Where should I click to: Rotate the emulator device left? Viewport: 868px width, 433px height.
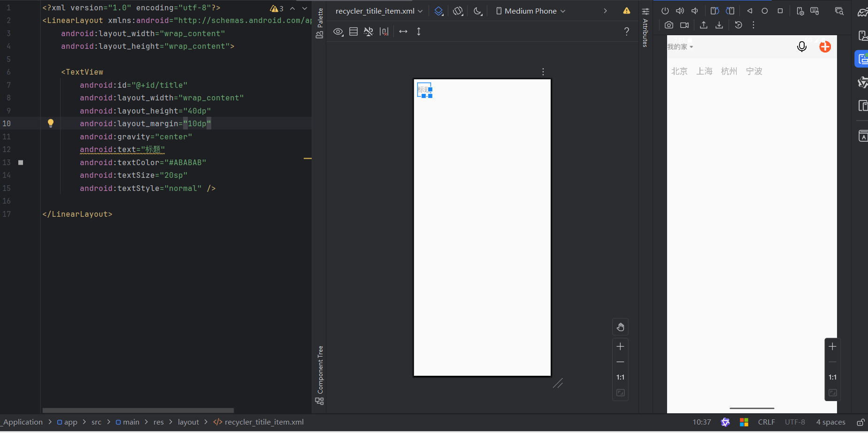pyautogui.click(x=714, y=11)
